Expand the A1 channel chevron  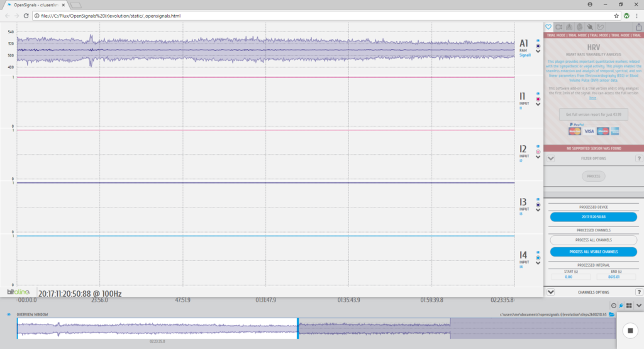[x=538, y=52]
